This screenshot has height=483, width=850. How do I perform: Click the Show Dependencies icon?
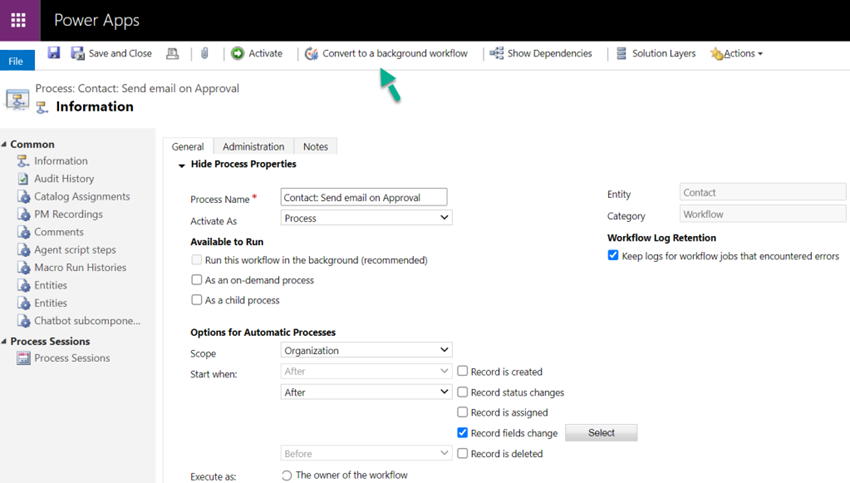pyautogui.click(x=497, y=53)
